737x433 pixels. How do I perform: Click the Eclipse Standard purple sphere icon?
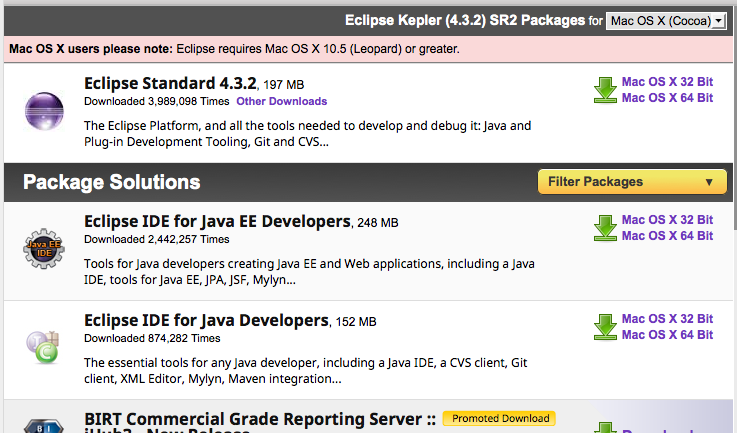pos(44,111)
